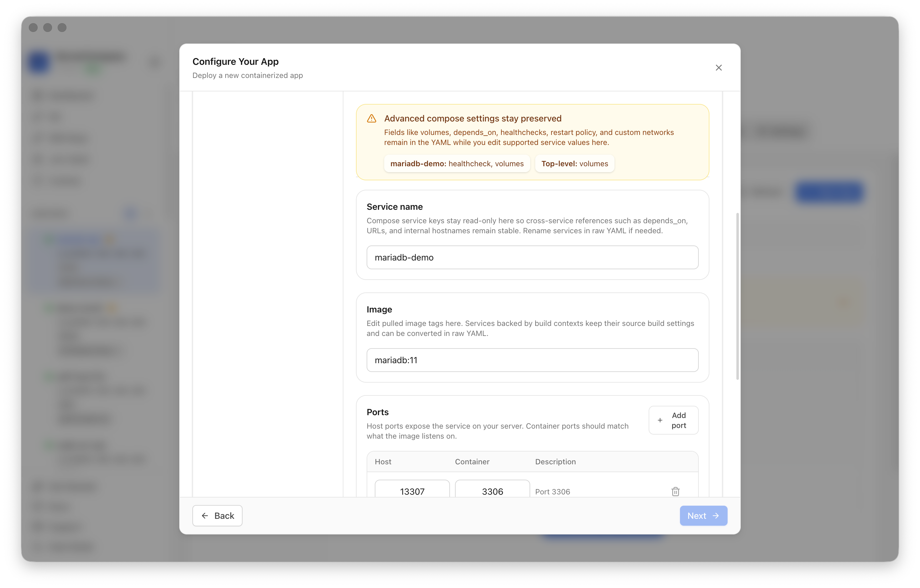Click the dialog's vertical scrollbar
This screenshot has height=588, width=920.
coord(737,296)
